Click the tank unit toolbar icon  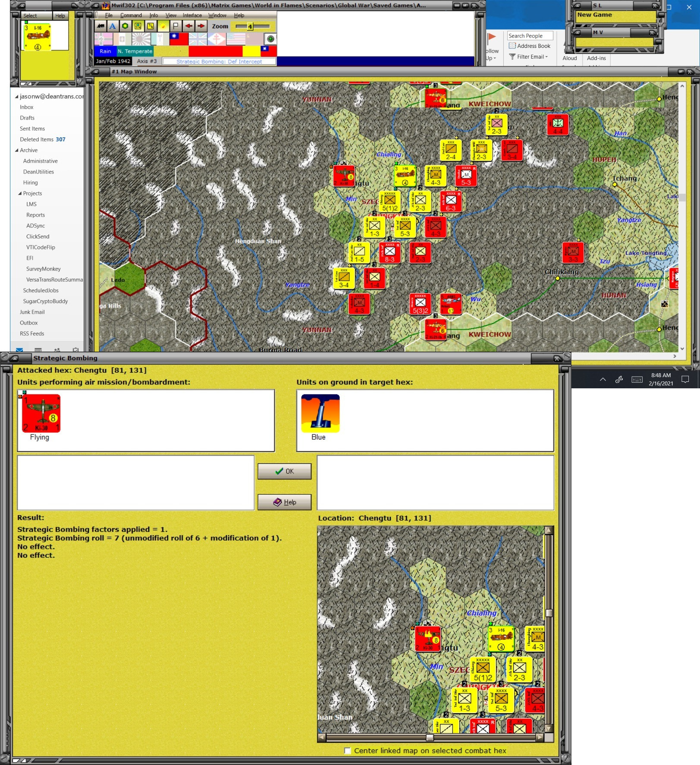pos(100,26)
